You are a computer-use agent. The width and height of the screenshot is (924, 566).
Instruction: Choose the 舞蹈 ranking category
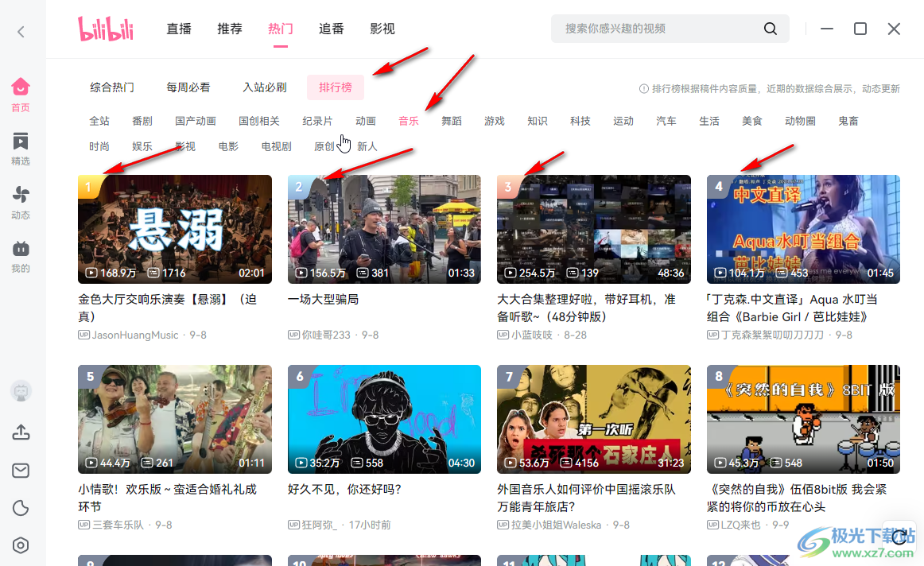452,121
